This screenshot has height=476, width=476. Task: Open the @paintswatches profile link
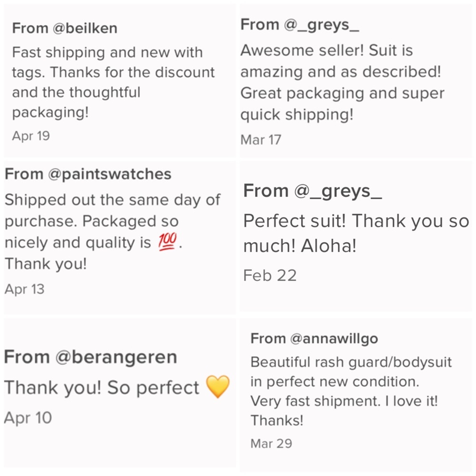(x=109, y=174)
